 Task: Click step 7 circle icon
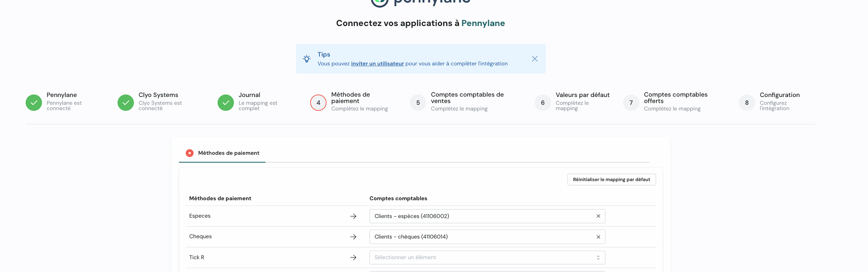pos(631,103)
